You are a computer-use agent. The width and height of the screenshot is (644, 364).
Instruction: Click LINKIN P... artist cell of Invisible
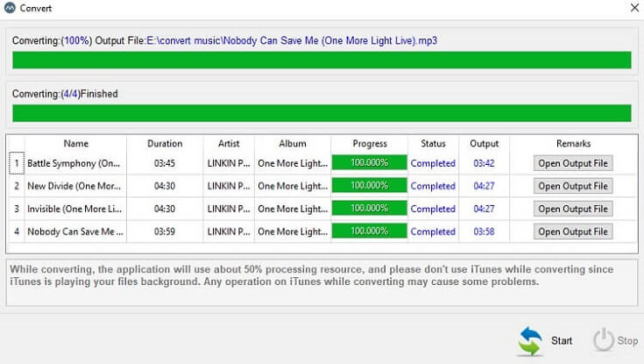point(229,209)
